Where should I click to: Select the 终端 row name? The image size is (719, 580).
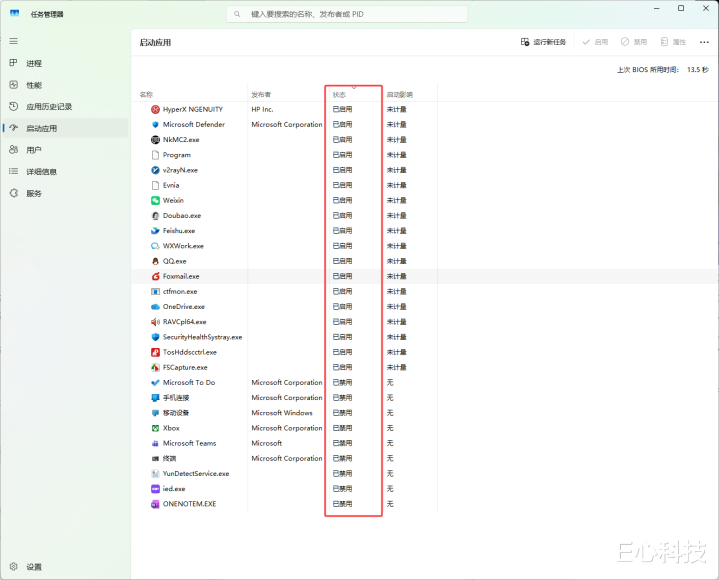coord(169,458)
